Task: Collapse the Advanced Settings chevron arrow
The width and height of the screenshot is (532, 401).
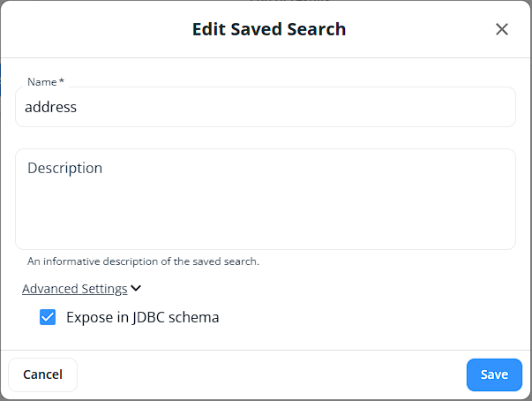Action: [x=136, y=288]
